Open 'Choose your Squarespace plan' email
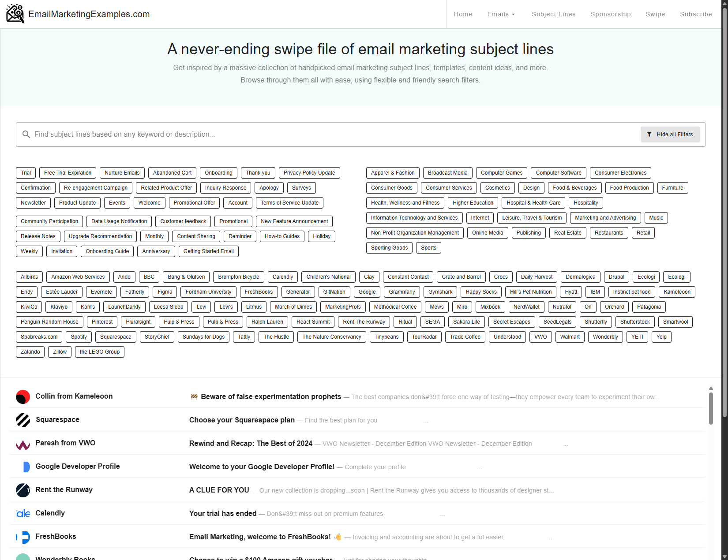The height and width of the screenshot is (560, 728). point(357,420)
